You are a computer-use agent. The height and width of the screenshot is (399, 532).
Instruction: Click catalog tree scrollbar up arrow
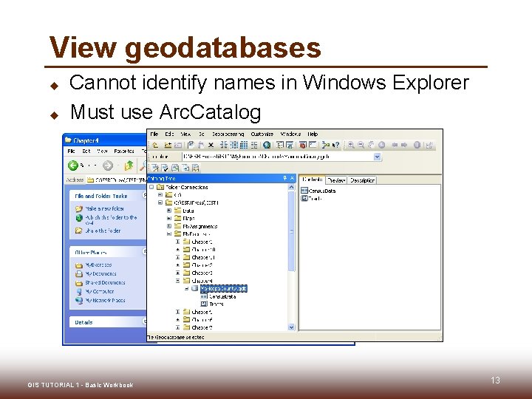291,187
